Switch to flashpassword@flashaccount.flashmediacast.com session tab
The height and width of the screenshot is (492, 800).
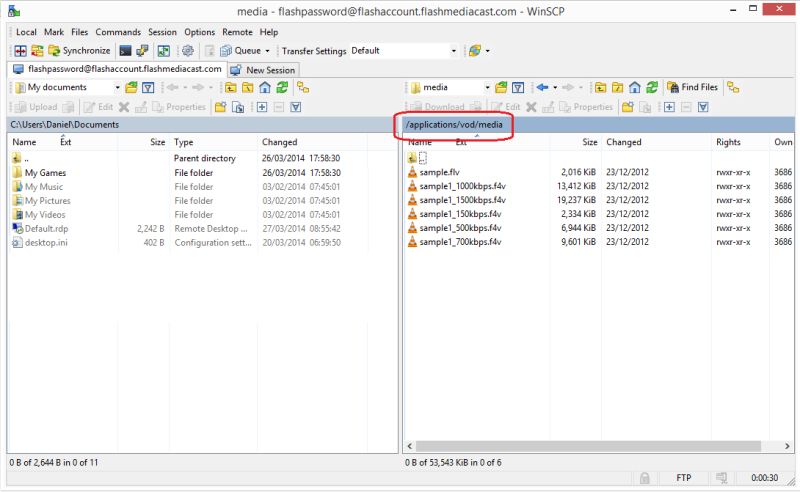[x=118, y=69]
